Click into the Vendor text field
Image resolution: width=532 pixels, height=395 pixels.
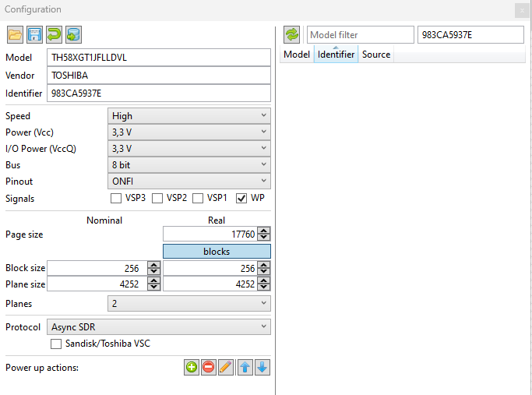pos(159,76)
